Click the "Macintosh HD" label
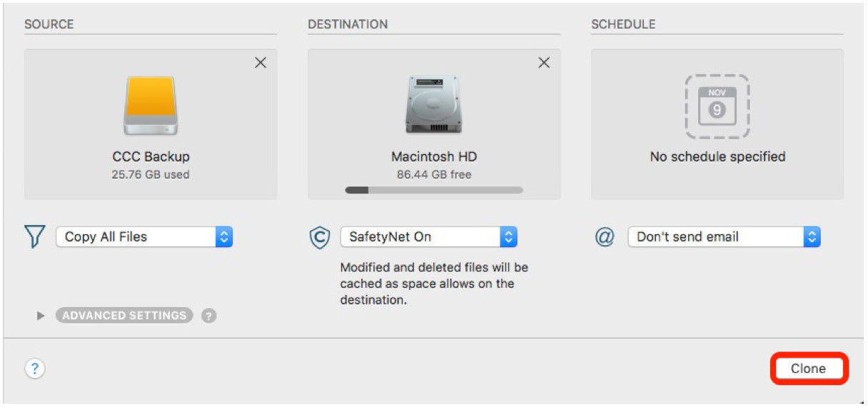 pos(434,156)
